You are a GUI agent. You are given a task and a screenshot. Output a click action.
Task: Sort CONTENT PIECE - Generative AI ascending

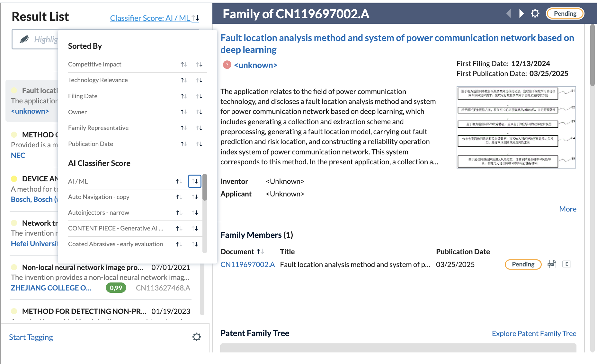point(179,229)
